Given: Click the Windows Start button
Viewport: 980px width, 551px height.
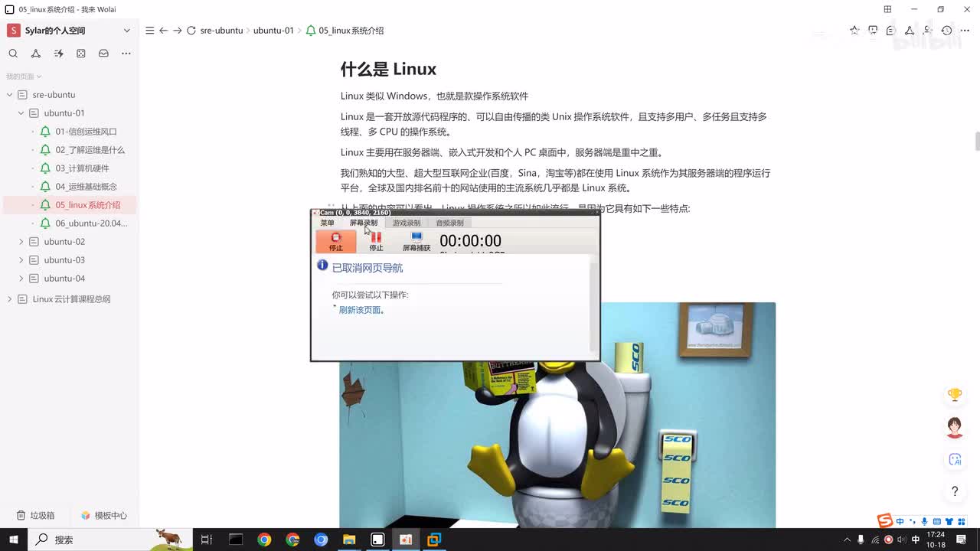Looking at the screenshot, I should tap(15, 540).
